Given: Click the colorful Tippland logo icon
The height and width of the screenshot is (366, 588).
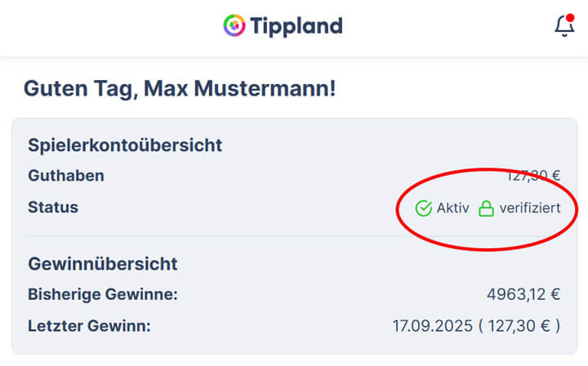Looking at the screenshot, I should click(234, 25).
